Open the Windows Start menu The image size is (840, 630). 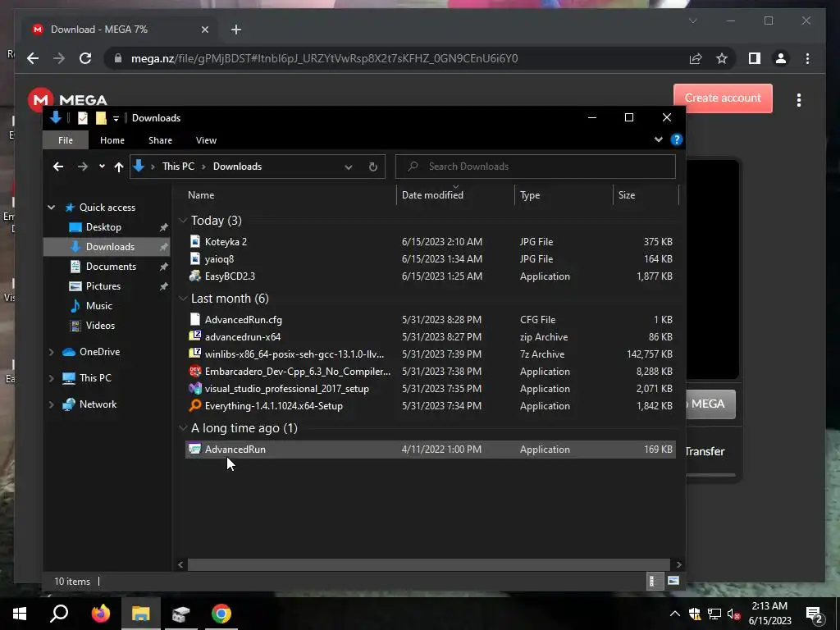click(20, 614)
